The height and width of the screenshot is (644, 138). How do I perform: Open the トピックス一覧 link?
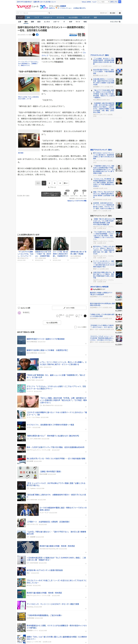pyautogui.click(x=115, y=22)
